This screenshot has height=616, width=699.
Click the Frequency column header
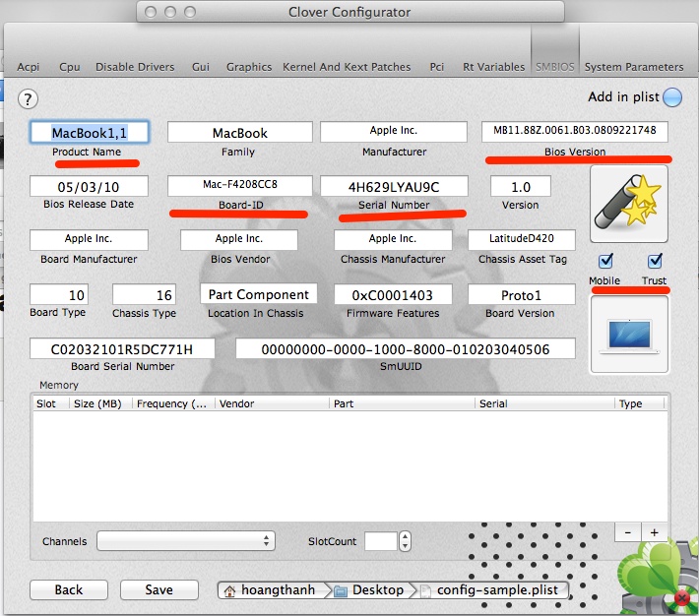[x=174, y=403]
